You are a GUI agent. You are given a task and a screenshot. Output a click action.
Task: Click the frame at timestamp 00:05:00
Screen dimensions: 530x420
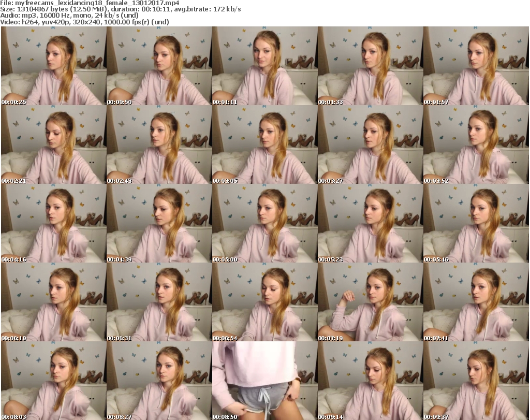click(x=264, y=224)
